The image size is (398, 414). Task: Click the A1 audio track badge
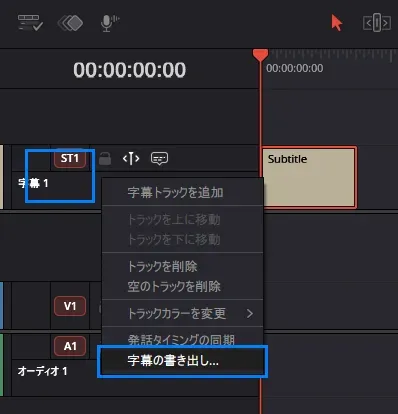point(70,346)
